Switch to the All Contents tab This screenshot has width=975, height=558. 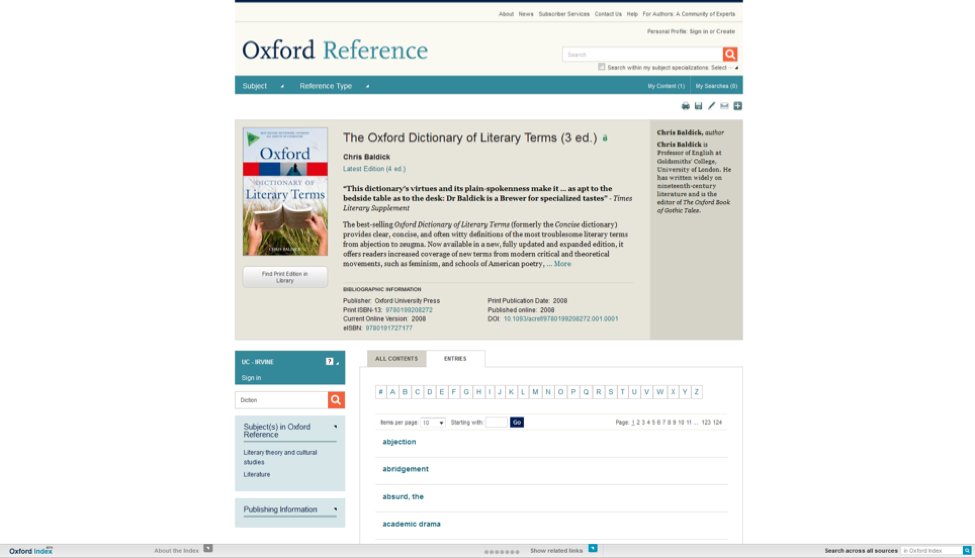pyautogui.click(x=396, y=359)
